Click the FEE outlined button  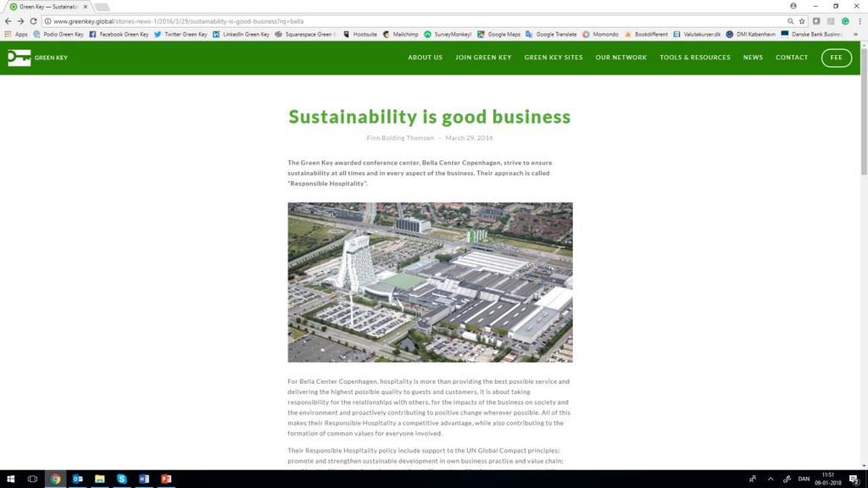[837, 58]
